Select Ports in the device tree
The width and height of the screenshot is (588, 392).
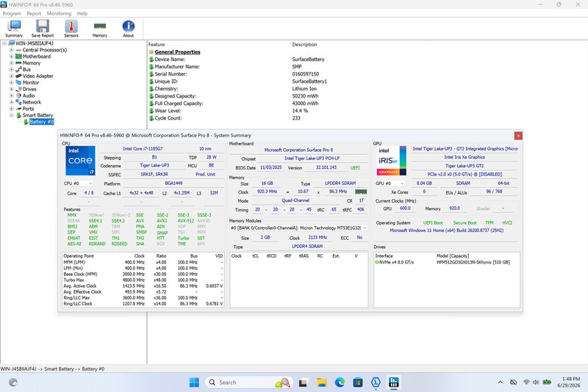[x=28, y=109]
